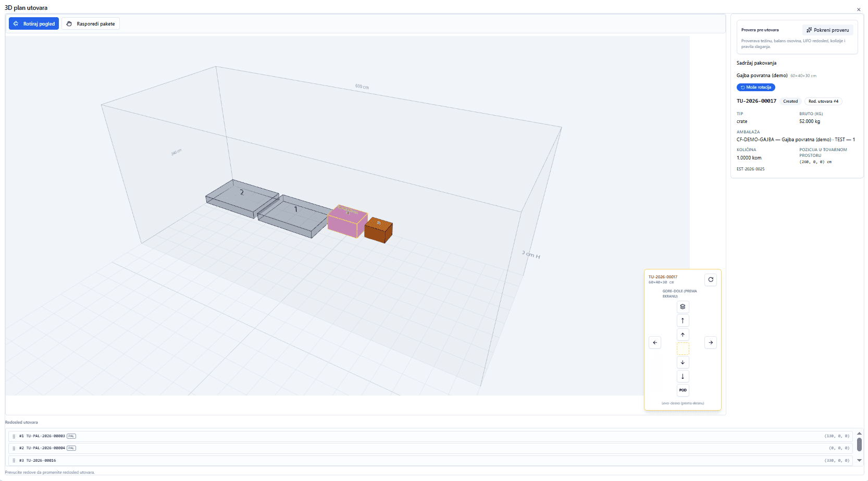Select the orange-brown box in 3D view

coord(378,230)
